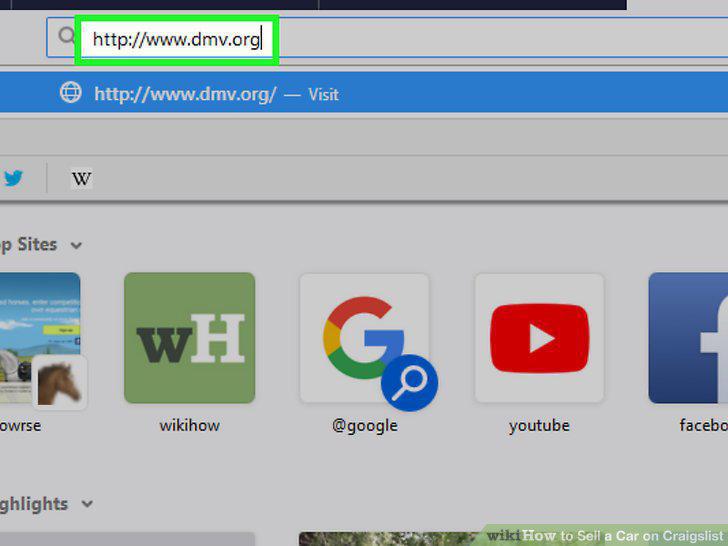Open the Wikipedia W search shortcut icon
The image size is (728, 546).
point(81,178)
